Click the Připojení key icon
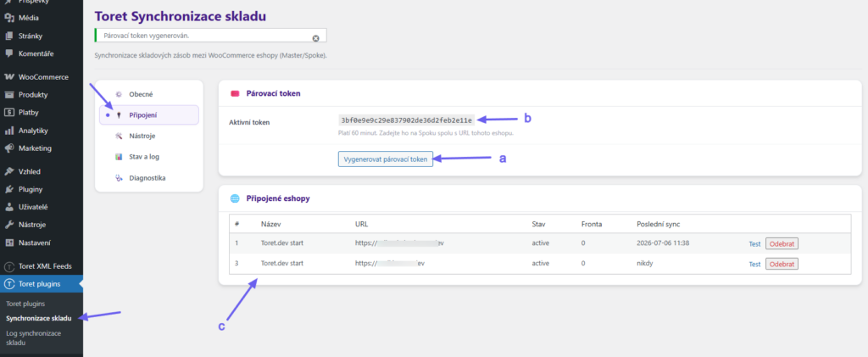This screenshot has width=868, height=357. (119, 115)
